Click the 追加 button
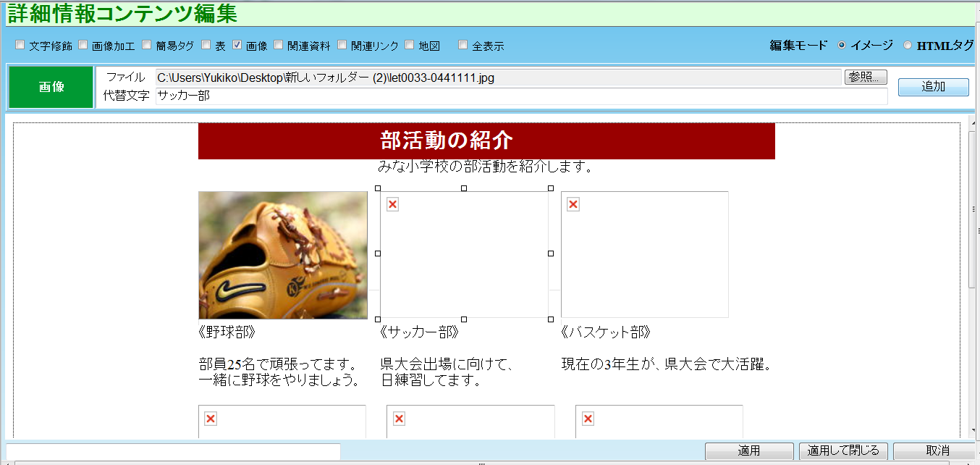Image resolution: width=980 pixels, height=465 pixels. 933,87
